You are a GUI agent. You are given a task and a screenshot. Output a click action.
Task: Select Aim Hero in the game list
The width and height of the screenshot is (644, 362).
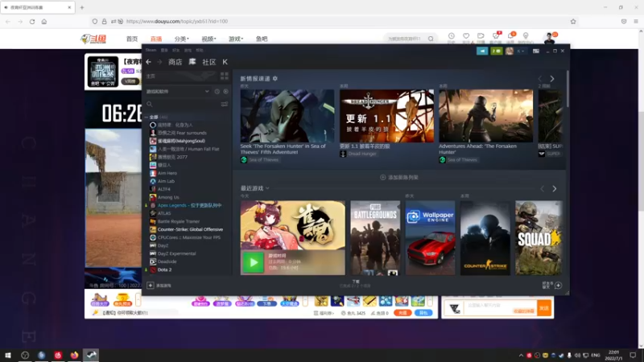(163, 173)
